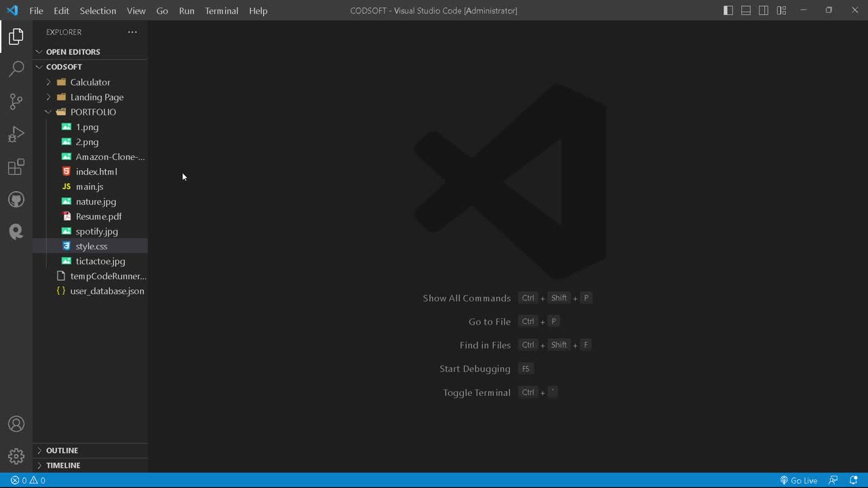Open the View menu

point(136,11)
